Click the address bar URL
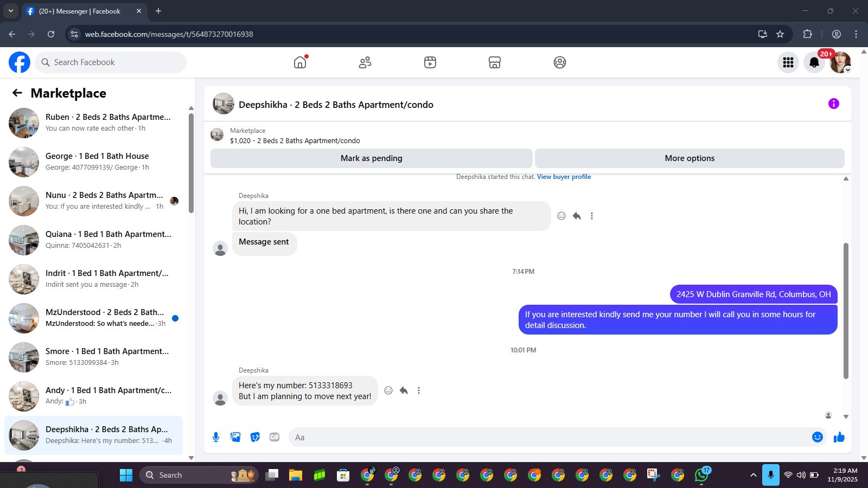Image resolution: width=868 pixels, height=488 pixels. pos(169,34)
